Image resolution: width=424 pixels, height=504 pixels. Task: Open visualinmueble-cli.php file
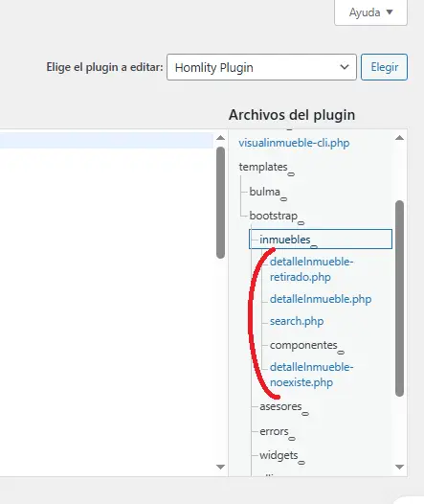click(294, 143)
